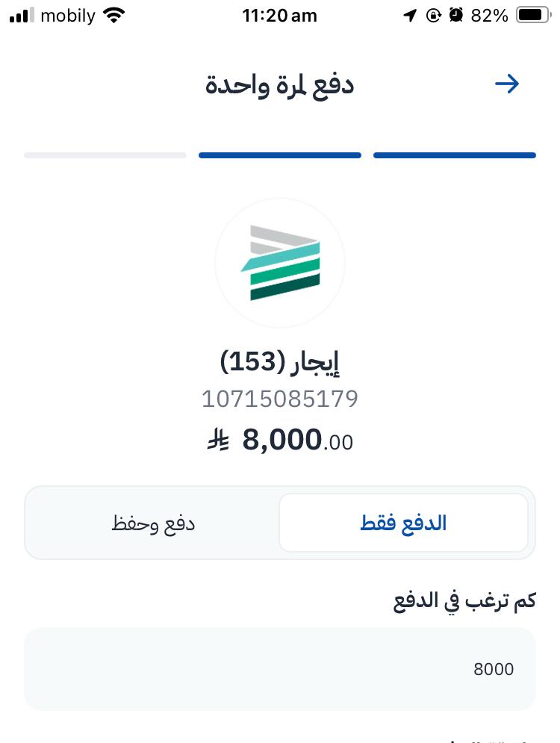The height and width of the screenshot is (743, 560).
Task: Switch to the دفع وحفظ option
Action: click(x=153, y=523)
